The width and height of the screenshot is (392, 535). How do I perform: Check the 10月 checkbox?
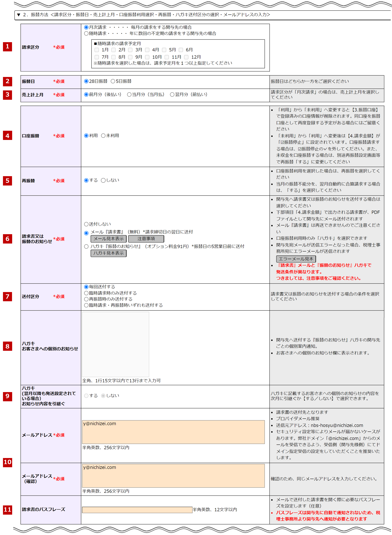(x=147, y=57)
